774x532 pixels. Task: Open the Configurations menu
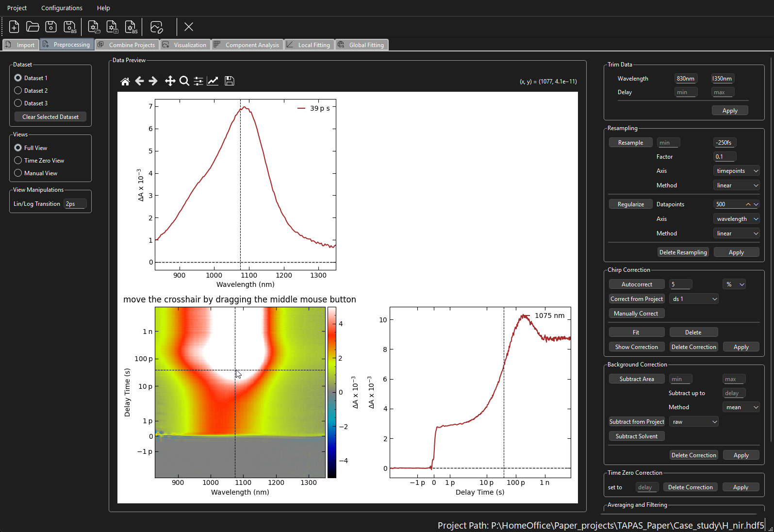point(62,8)
